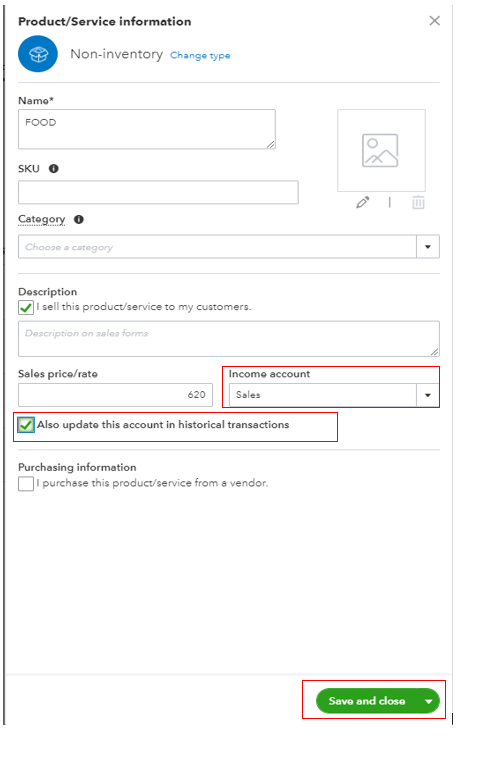This screenshot has width=479, height=767.
Task: Click the pencil edit image icon
Action: (363, 202)
